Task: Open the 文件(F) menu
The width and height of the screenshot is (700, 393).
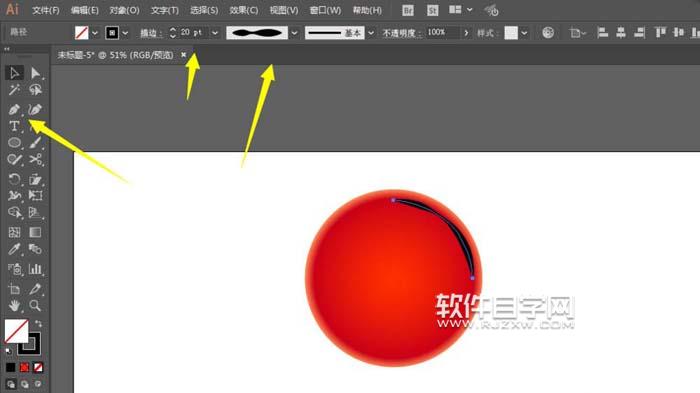Action: (x=46, y=10)
